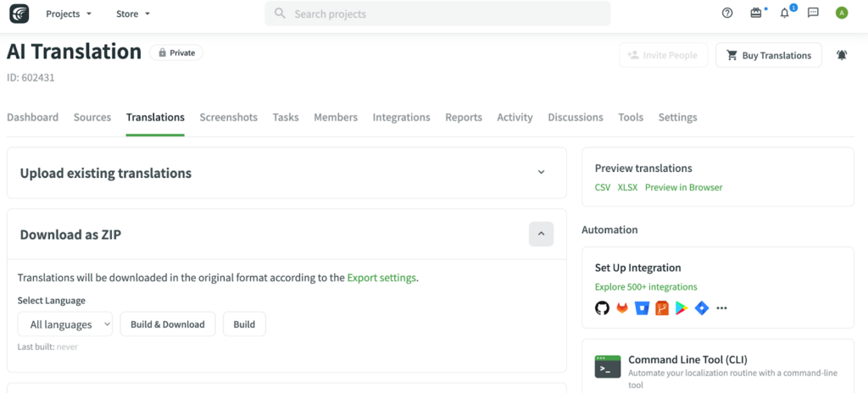Open the gift box what's new icon

click(756, 13)
